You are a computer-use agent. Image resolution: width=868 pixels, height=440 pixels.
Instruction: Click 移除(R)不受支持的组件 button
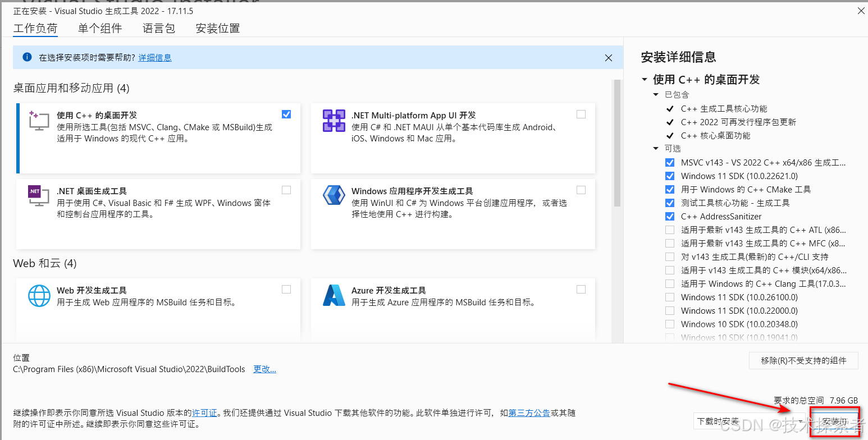[803, 360]
